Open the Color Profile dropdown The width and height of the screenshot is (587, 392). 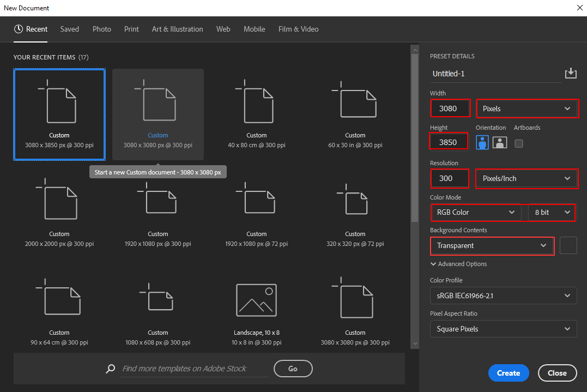pyautogui.click(x=503, y=295)
